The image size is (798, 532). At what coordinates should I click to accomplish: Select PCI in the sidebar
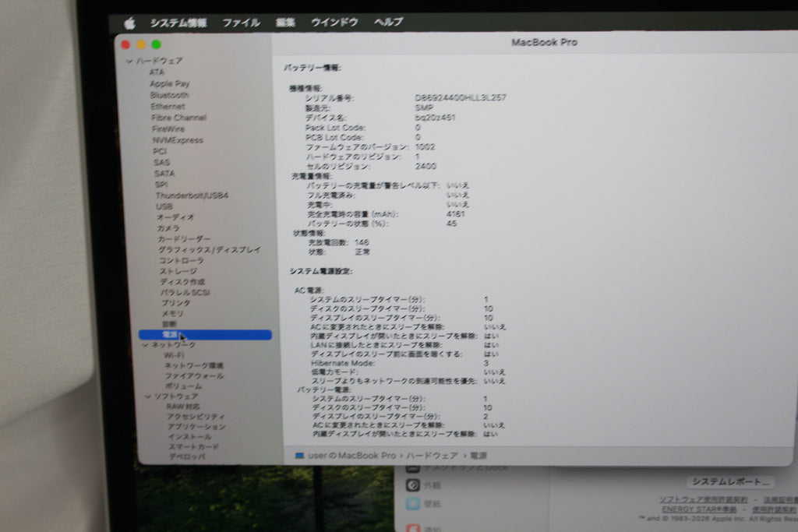click(159, 151)
